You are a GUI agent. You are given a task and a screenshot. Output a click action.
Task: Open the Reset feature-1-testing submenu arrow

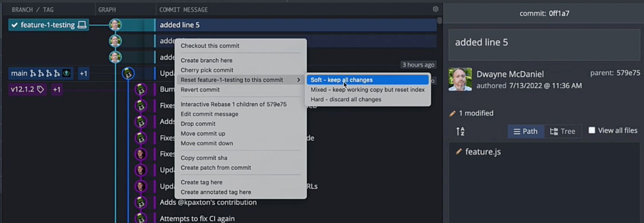299,80
